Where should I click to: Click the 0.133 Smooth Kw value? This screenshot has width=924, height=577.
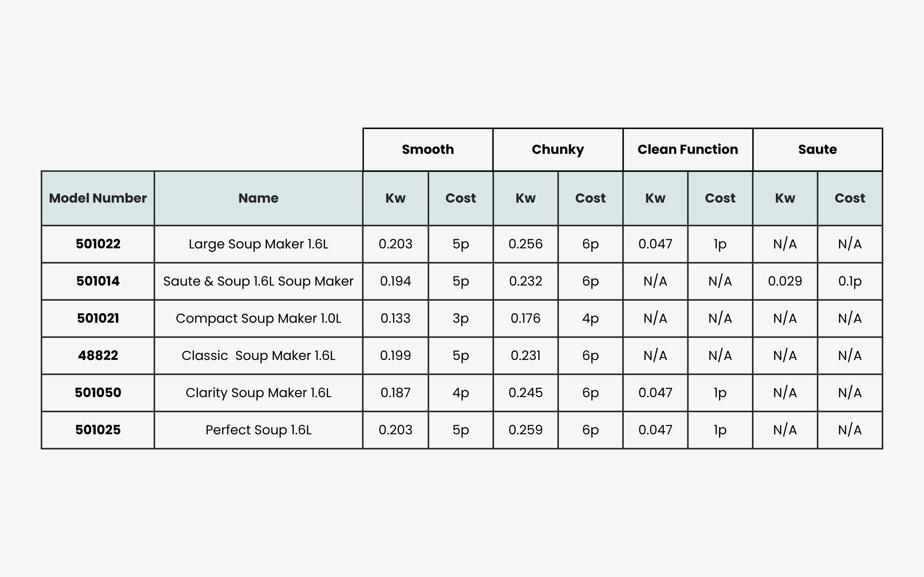pos(395,318)
